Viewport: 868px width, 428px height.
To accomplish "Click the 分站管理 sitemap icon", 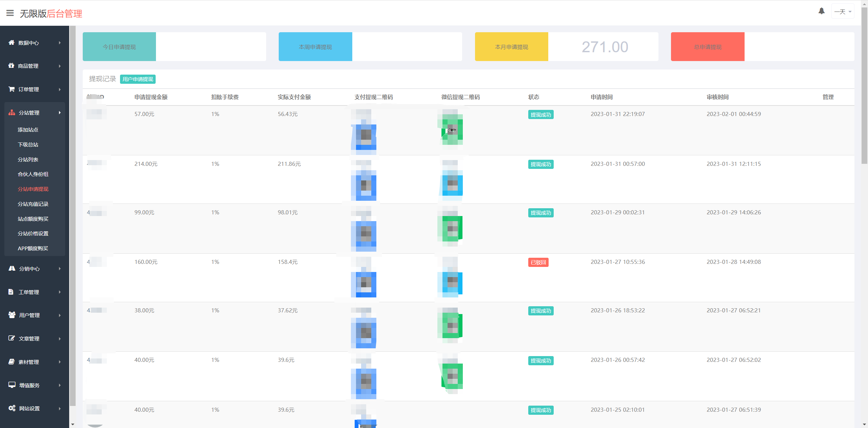I will (x=12, y=112).
